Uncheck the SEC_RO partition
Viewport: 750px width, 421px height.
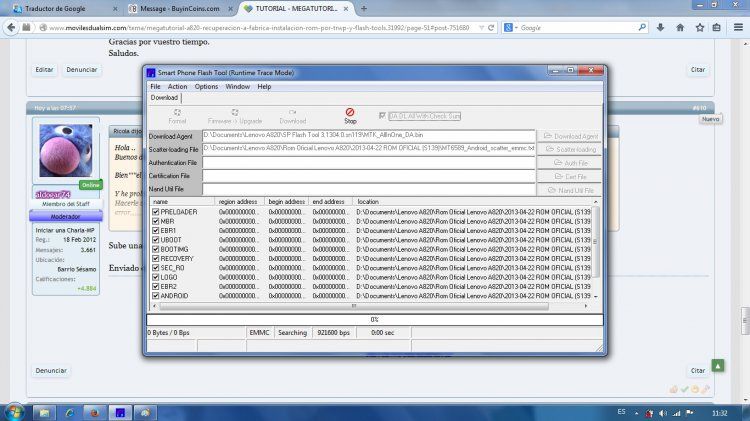(x=155, y=267)
